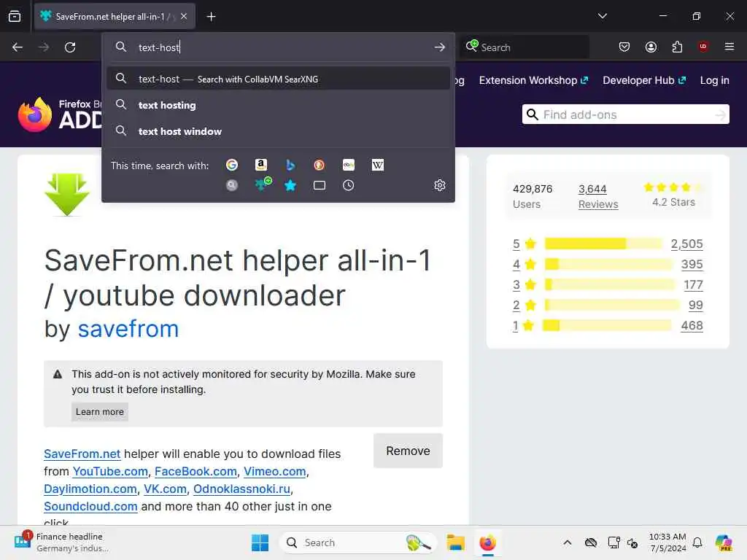Choose the 'text host window' suggestion
This screenshot has height=560, width=747.
point(278,131)
